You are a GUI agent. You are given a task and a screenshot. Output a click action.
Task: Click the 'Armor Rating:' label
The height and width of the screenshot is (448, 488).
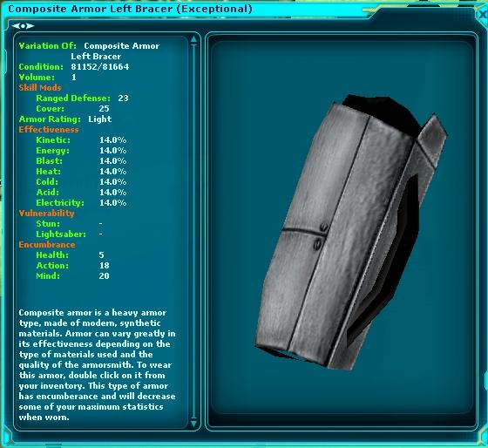tap(50, 119)
